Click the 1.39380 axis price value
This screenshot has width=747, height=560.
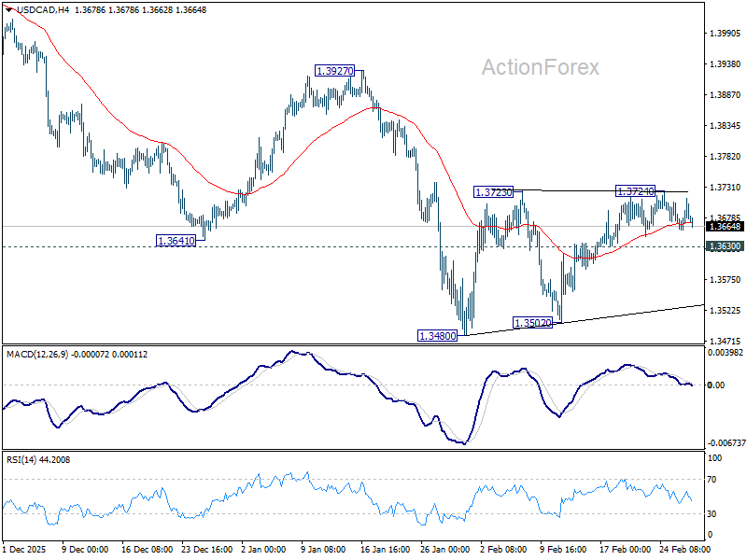click(x=726, y=64)
